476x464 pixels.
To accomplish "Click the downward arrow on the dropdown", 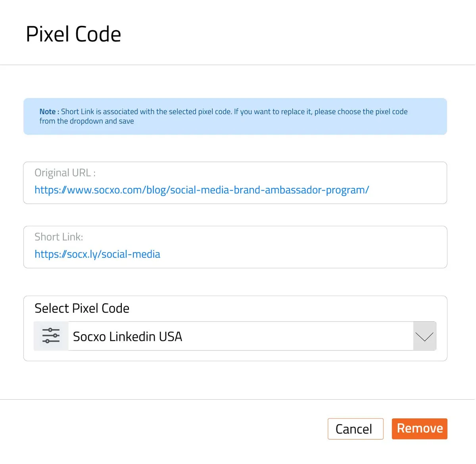I will pos(424,336).
